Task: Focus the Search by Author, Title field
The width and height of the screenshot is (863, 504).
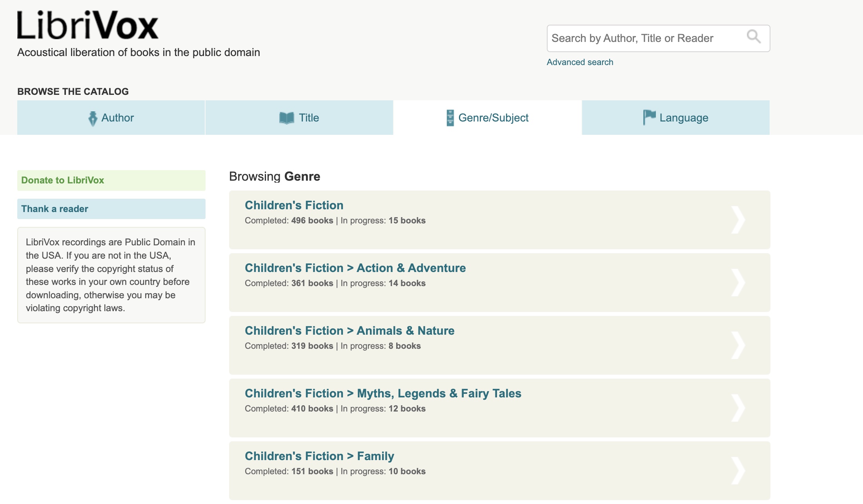Action: coord(643,38)
